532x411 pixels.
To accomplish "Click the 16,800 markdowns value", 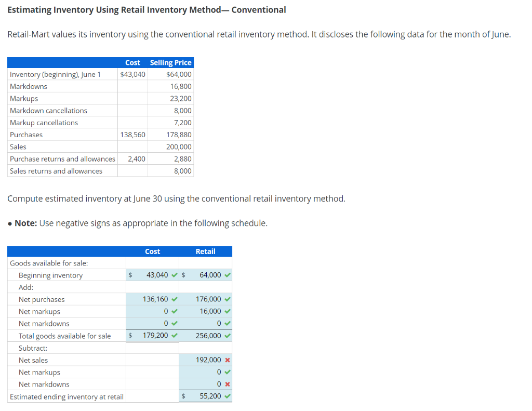I will tap(181, 86).
